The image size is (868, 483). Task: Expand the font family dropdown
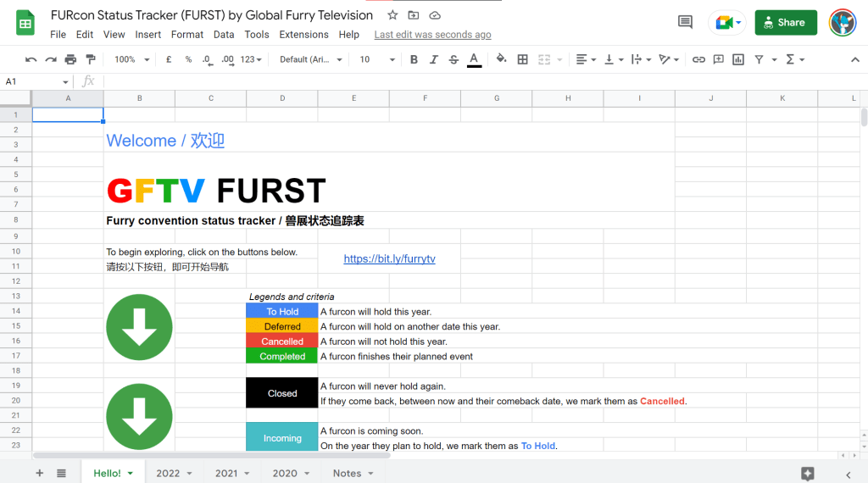[x=311, y=59]
